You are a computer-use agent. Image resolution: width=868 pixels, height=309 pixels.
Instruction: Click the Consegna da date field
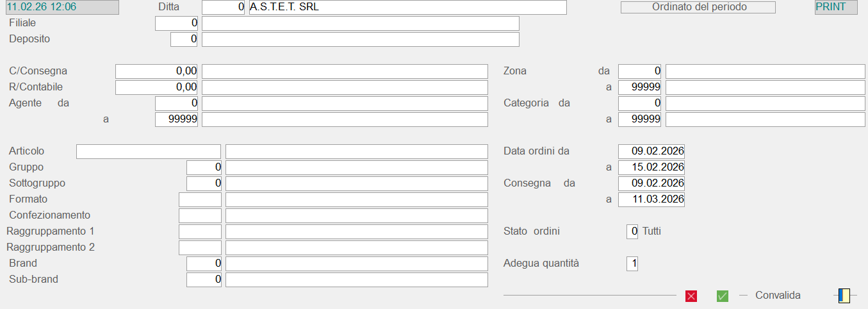pos(651,183)
